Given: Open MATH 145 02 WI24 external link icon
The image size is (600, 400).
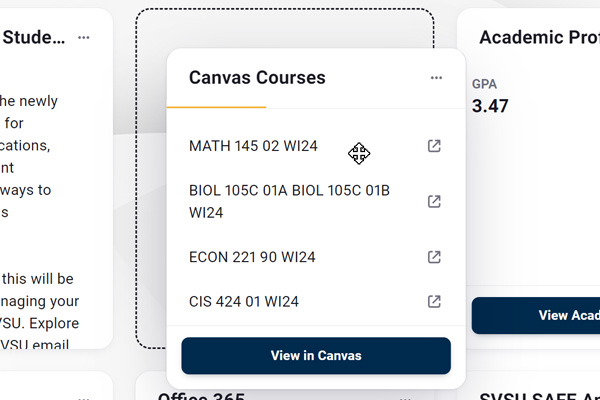Looking at the screenshot, I should 434,147.
